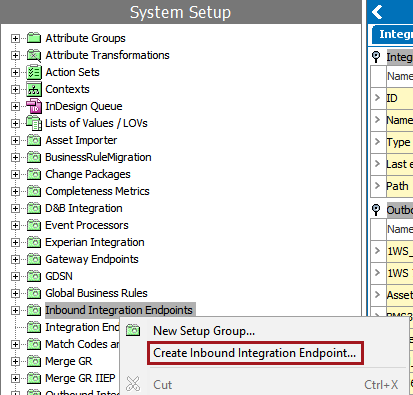Expand the ID row chevron
The image size is (413, 395).
(x=377, y=98)
